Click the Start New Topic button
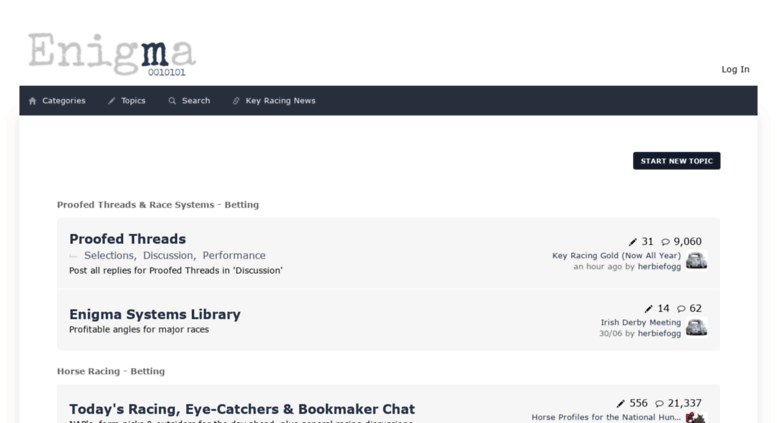The image size is (777, 423). [x=676, y=161]
